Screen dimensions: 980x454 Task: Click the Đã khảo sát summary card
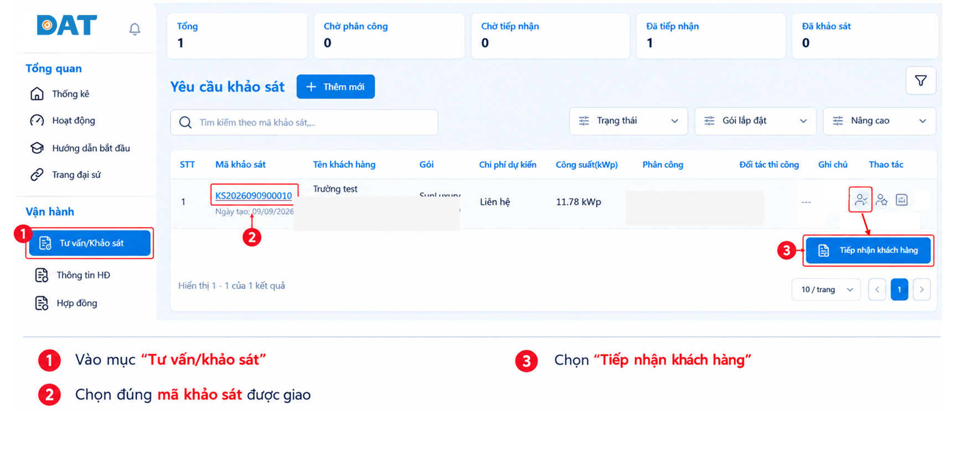coord(865,36)
